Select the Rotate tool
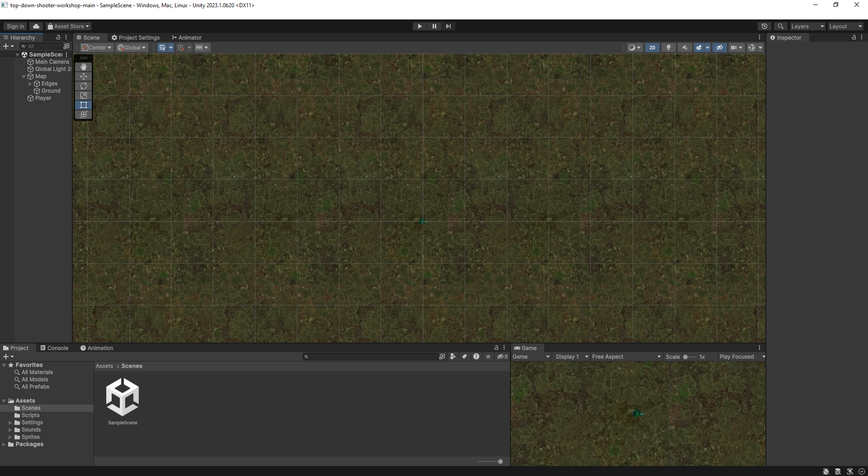Viewport: 868px width, 476px height. coord(83,86)
